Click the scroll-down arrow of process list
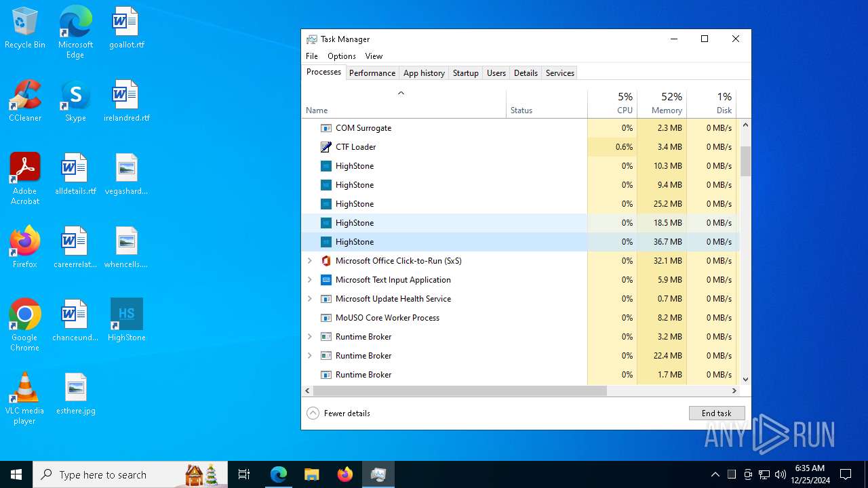 [745, 380]
